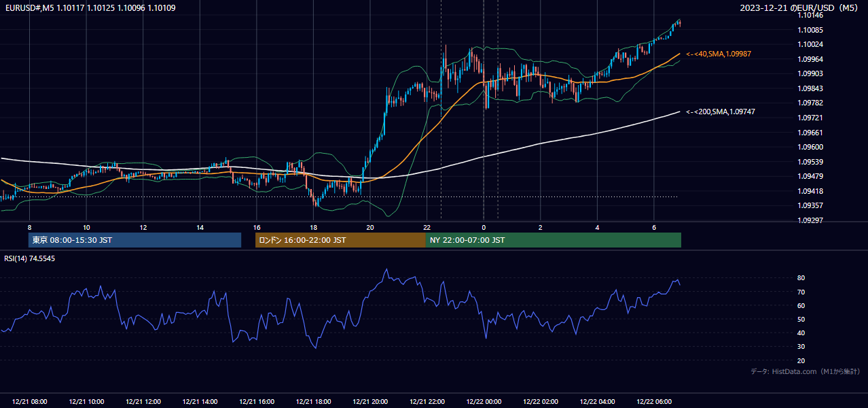This screenshot has height=408, width=868.
Task: Click price level 1.09721 on price axis
Action: point(810,118)
